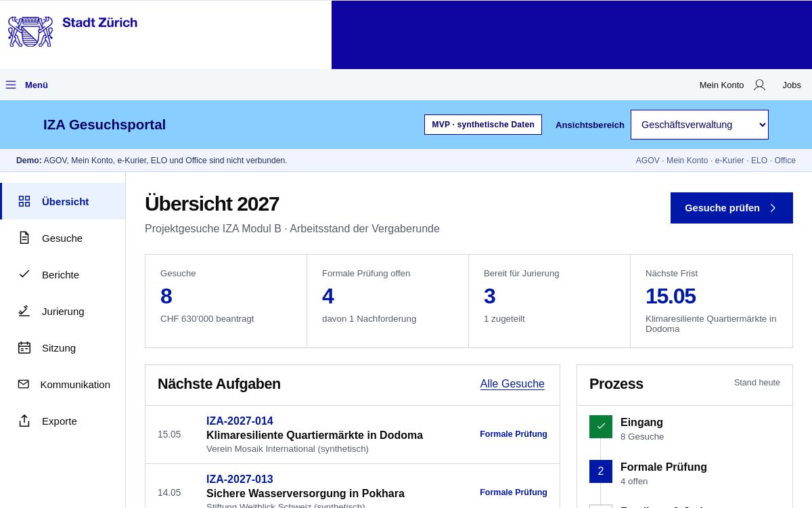This screenshot has height=508, width=812.
Task: Click the Jurierung gavel icon
Action: point(24,311)
